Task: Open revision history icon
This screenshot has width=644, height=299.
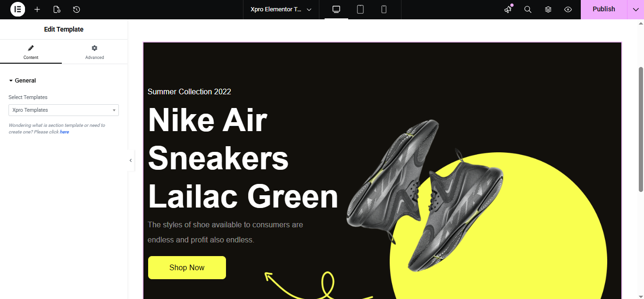Action: click(x=76, y=9)
